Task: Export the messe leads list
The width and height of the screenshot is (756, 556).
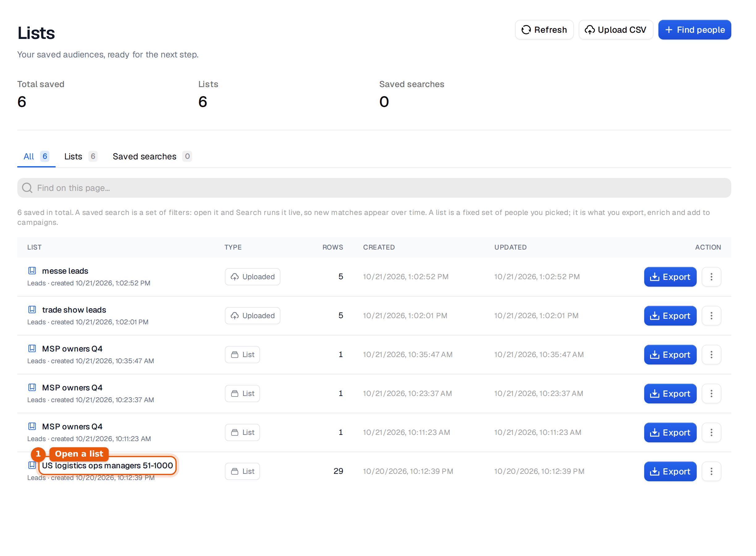Action: click(x=670, y=277)
